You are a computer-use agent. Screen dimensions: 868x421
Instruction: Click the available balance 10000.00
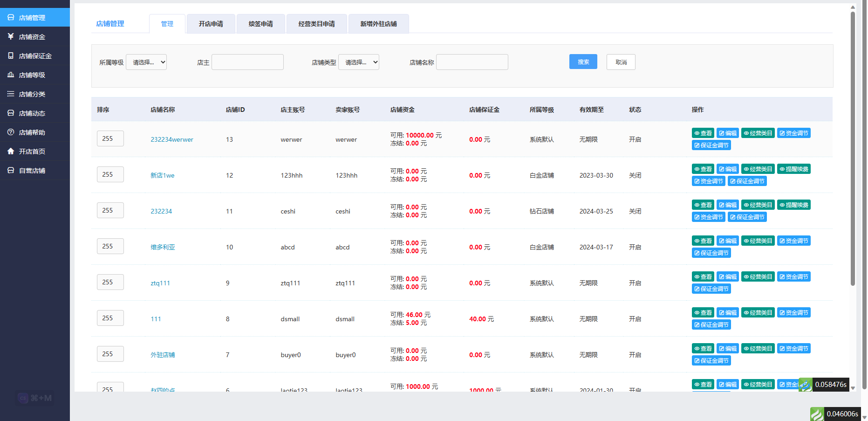(x=420, y=135)
